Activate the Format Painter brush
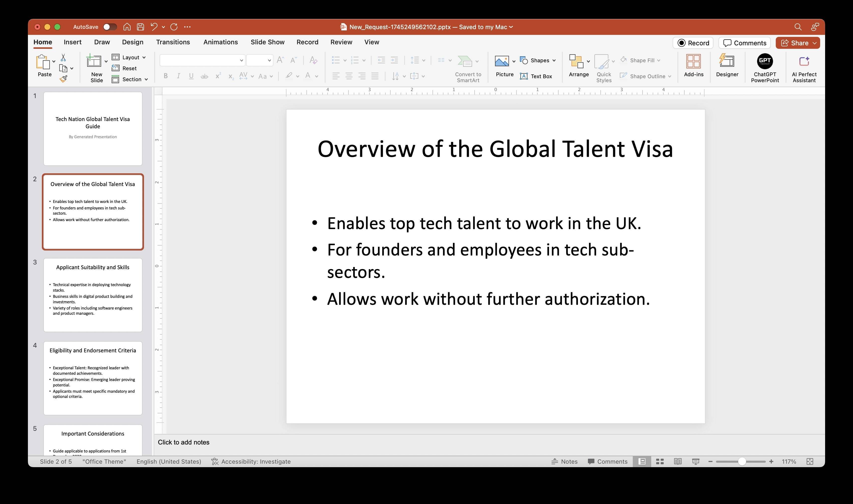Screen dimensions: 853x504 click(x=63, y=79)
